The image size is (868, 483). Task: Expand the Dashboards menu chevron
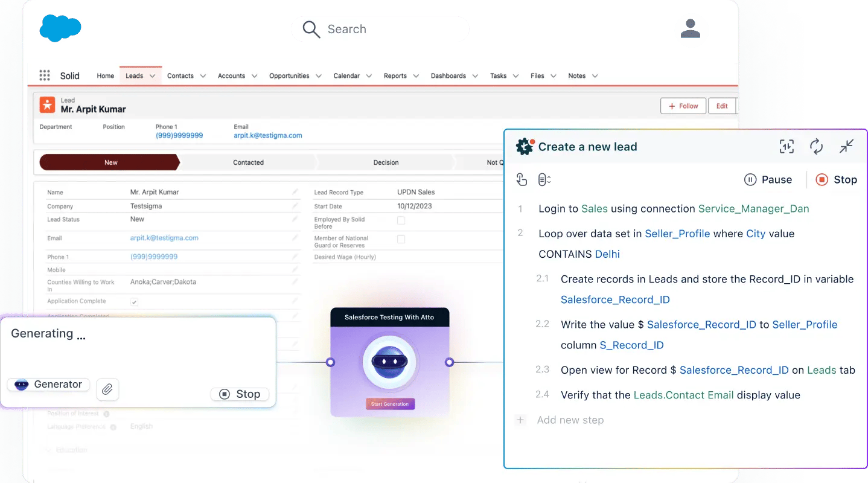(x=476, y=76)
